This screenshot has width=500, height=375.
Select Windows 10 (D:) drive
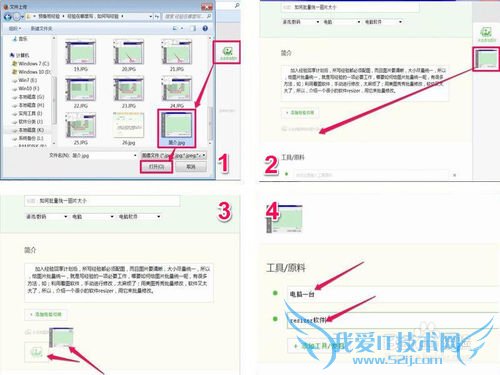click(32, 72)
